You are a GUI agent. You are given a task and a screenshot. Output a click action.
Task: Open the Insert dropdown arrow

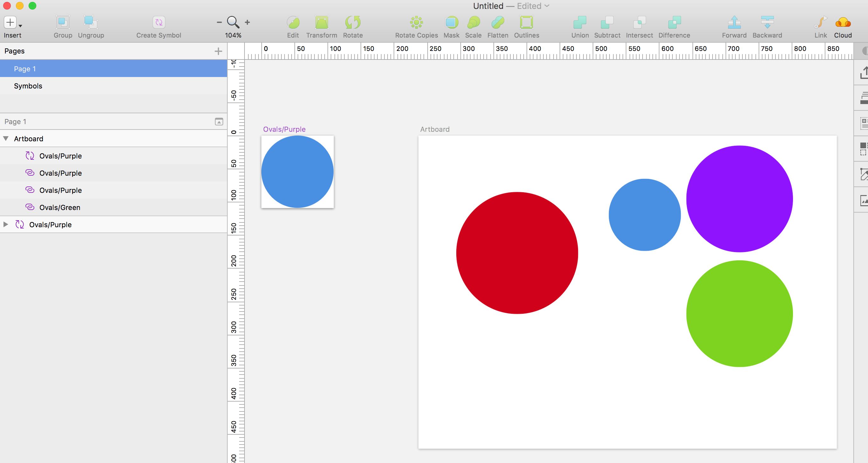point(20,26)
